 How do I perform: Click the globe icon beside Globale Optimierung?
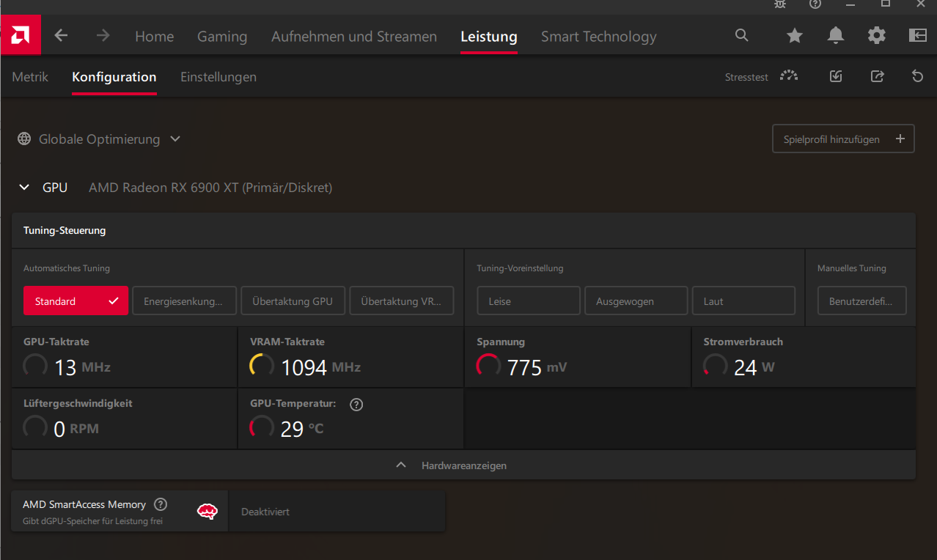coord(24,139)
